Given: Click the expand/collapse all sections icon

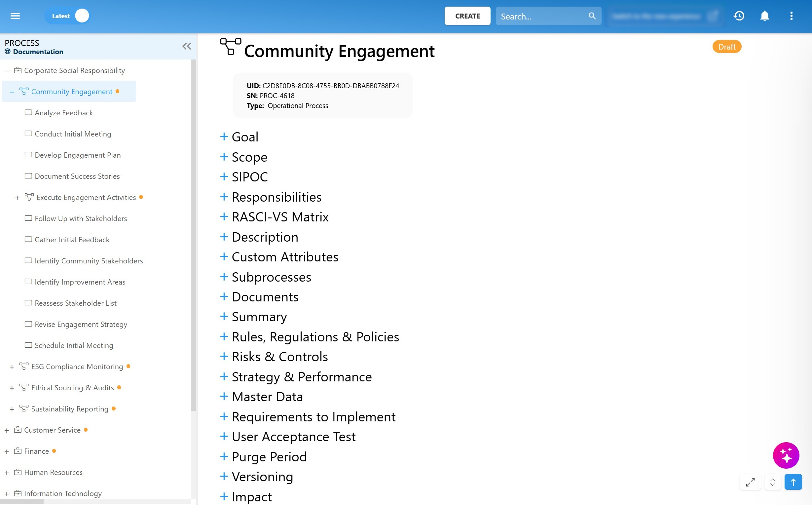Looking at the screenshot, I should pyautogui.click(x=772, y=482).
